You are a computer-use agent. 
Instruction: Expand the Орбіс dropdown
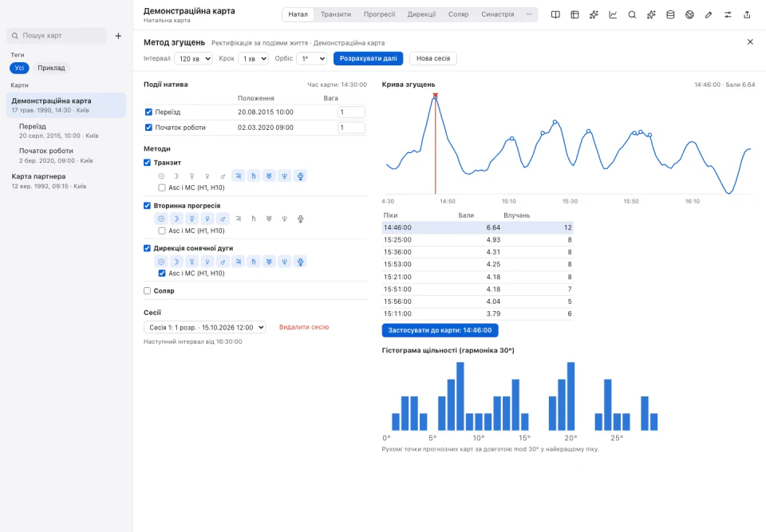(x=312, y=58)
